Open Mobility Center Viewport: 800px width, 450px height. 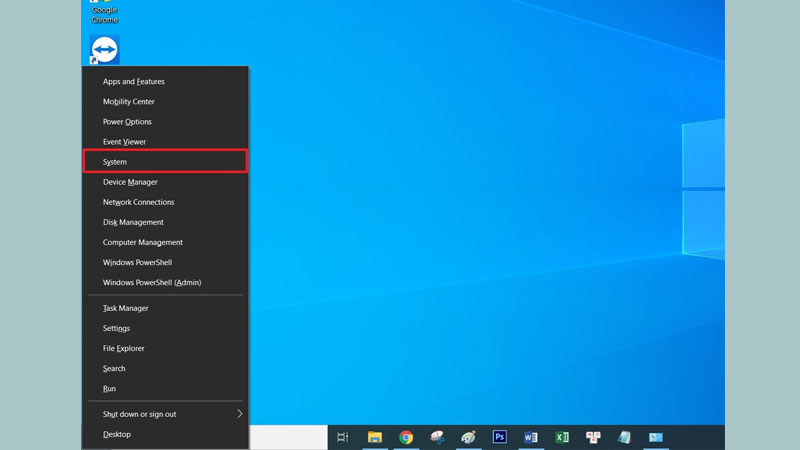tap(128, 102)
